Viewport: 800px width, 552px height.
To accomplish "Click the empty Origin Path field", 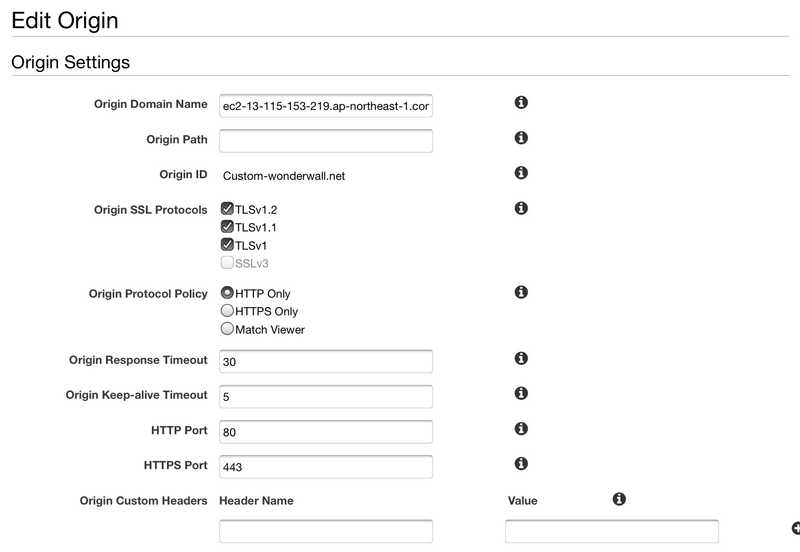I will click(325, 140).
